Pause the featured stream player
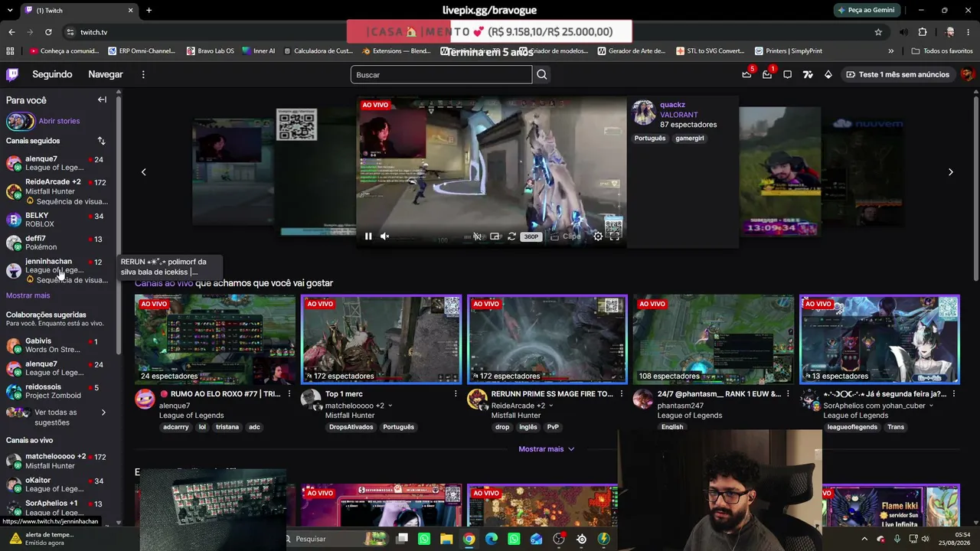The image size is (980, 551). coord(368,236)
